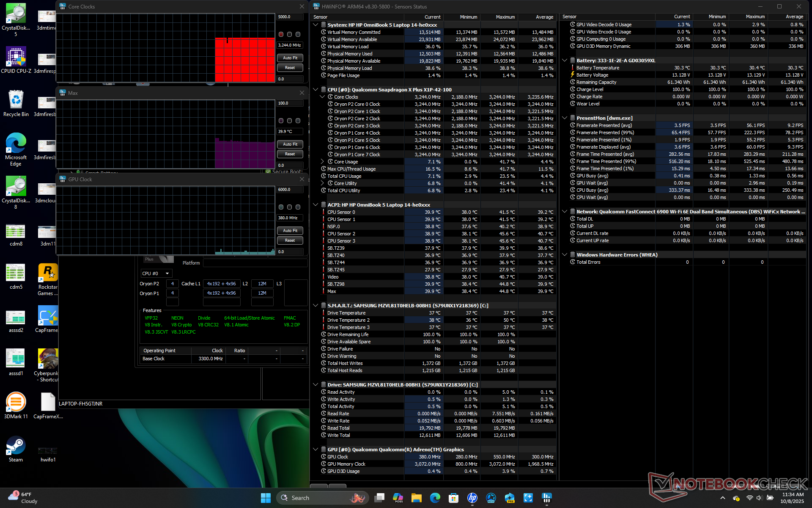
Task: Open Microsoft Store from the taskbar
Action: coord(454,498)
